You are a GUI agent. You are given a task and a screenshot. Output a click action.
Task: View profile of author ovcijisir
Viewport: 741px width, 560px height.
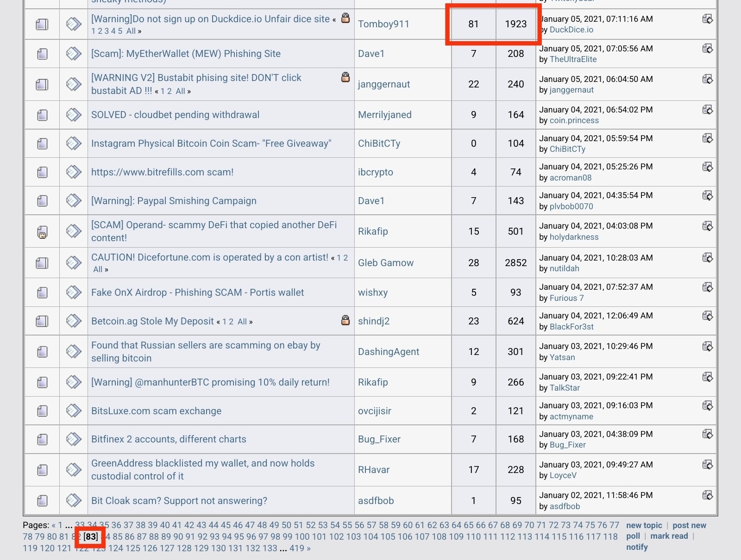tap(375, 411)
